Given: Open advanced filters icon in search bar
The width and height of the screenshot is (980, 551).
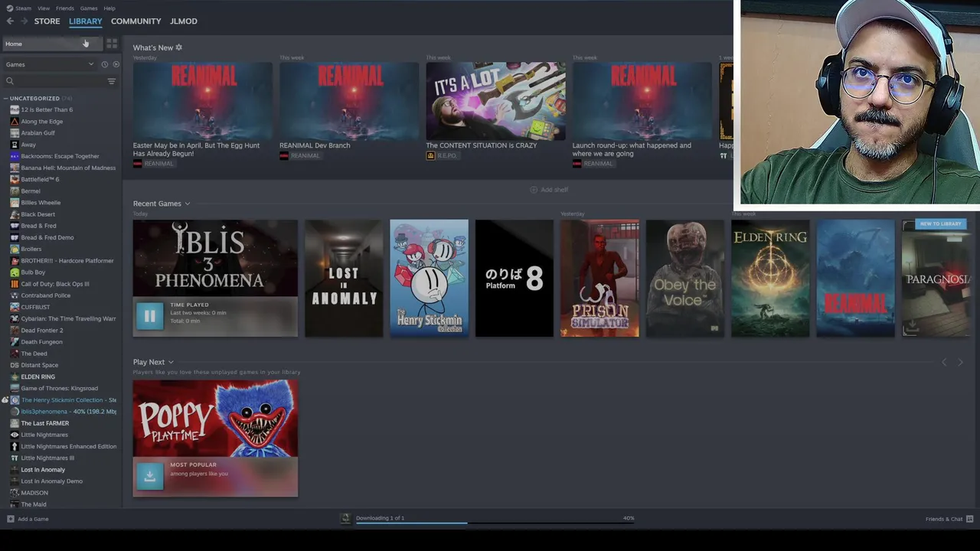Looking at the screenshot, I should point(112,81).
